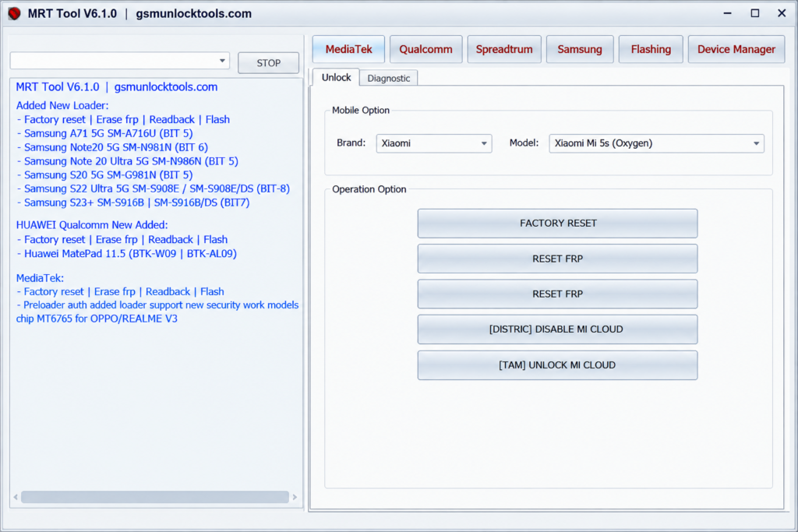Screen dimensions: 798x532
Task: Go to the Flashing tab
Action: tap(651, 49)
